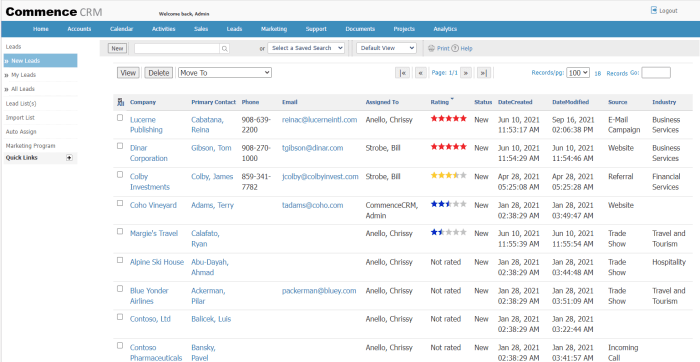Image resolution: width=700 pixels, height=362 pixels.
Task: Check the Coho Vineyard row checkbox
Action: [x=120, y=203]
